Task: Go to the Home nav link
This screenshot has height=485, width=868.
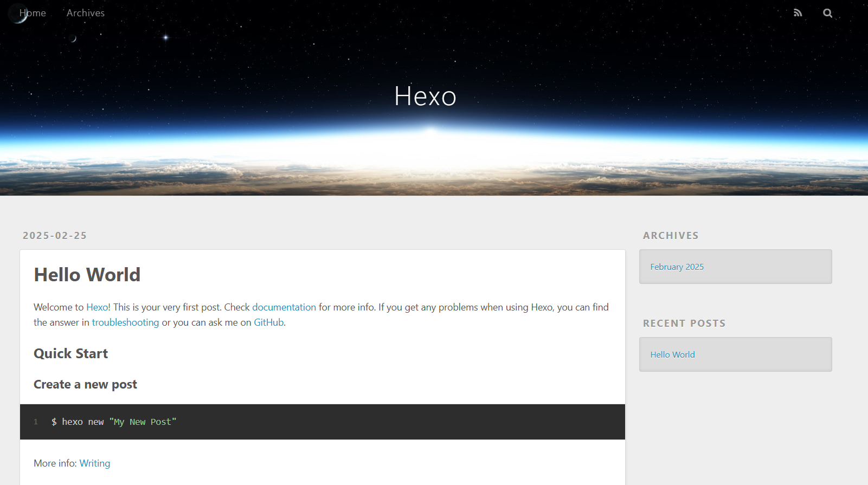Action: pos(33,13)
